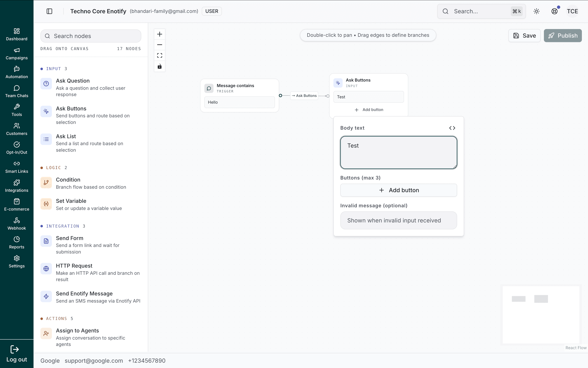This screenshot has width=588, height=368.
Task: Click the LOGIC category heading
Action: (x=54, y=168)
